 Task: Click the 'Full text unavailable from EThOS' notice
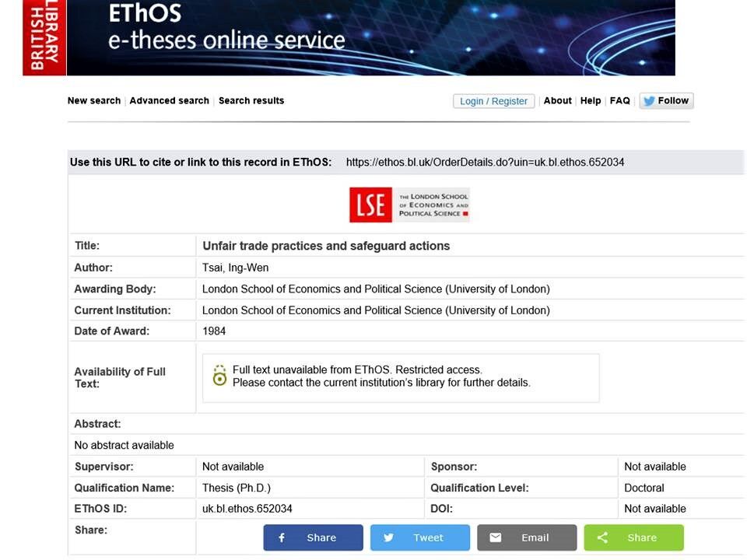coord(357,369)
